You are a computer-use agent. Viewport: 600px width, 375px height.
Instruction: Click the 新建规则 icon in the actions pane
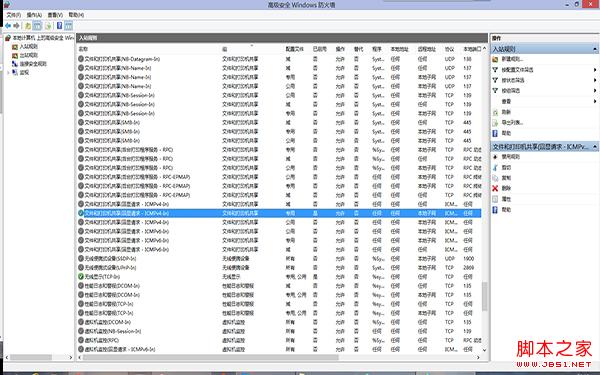pyautogui.click(x=495, y=59)
